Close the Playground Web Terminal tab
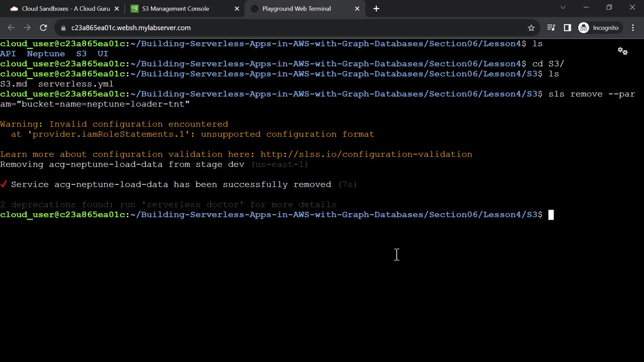Image resolution: width=644 pixels, height=362 pixels. 357,9
